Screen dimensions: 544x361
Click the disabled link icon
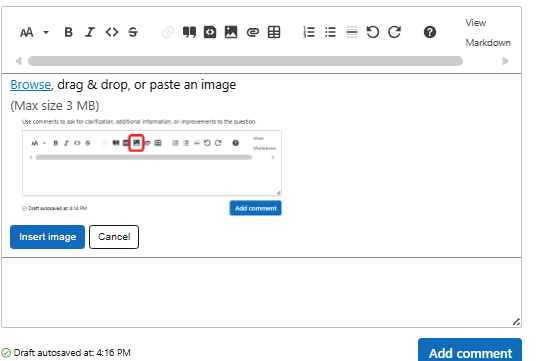168,32
